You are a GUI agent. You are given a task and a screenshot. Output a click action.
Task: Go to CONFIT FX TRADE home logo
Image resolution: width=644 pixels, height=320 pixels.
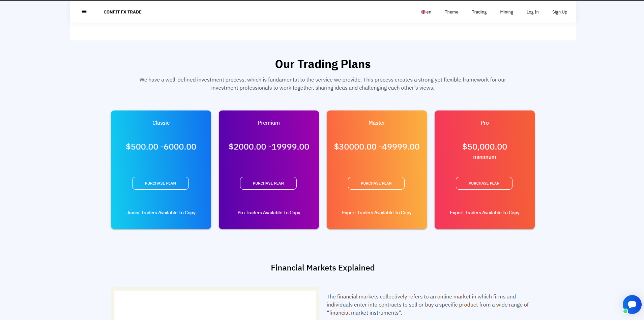(122, 12)
